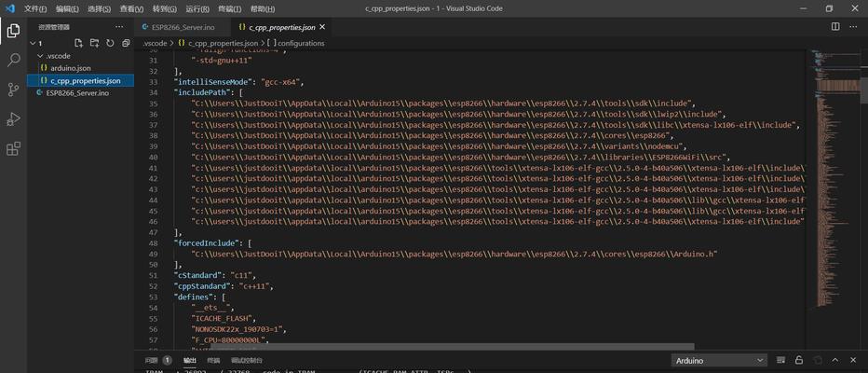Collapse the .vscode folder
Viewport: 868px width, 373px height.
[x=80, y=55]
